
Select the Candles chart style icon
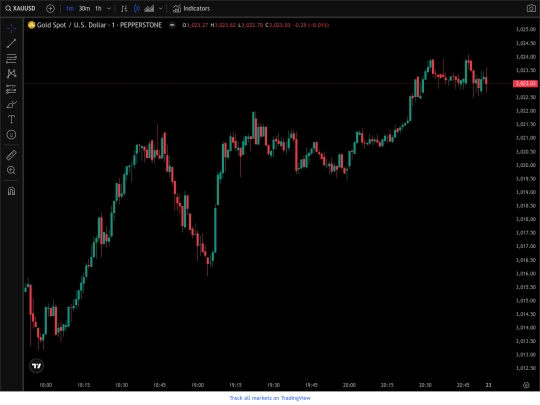point(137,8)
